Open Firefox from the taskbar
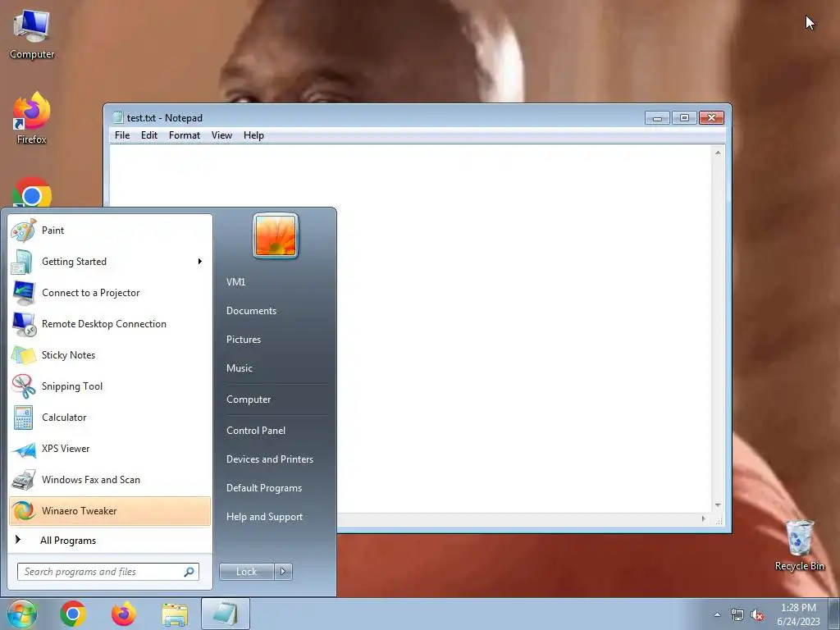Viewport: 840px width, 630px height. point(124,614)
